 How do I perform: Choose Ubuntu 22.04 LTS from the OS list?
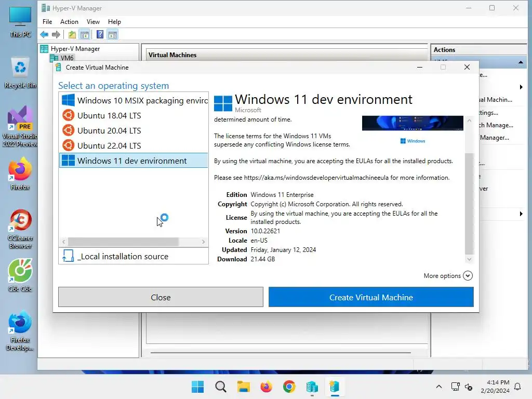coord(134,145)
